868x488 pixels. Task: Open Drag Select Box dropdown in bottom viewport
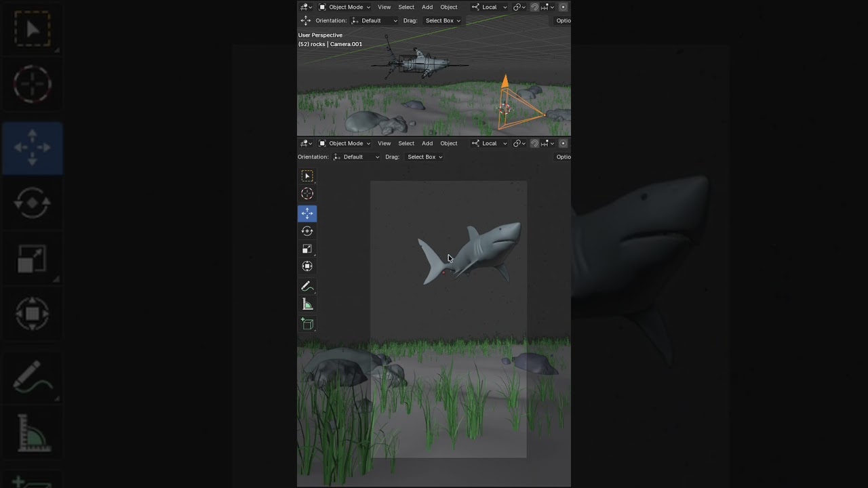point(425,157)
